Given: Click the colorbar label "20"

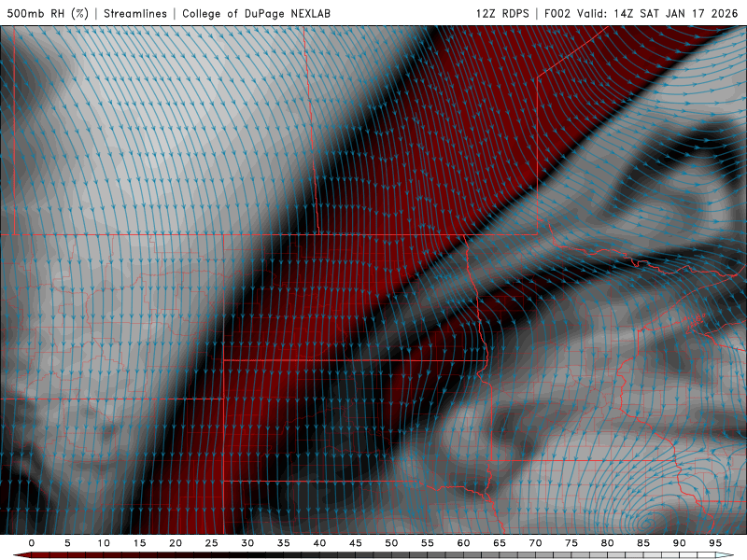Looking at the screenshot, I should click(x=176, y=543).
